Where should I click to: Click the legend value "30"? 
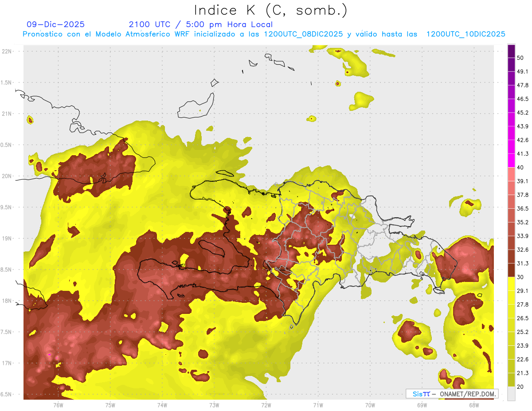click(x=520, y=277)
